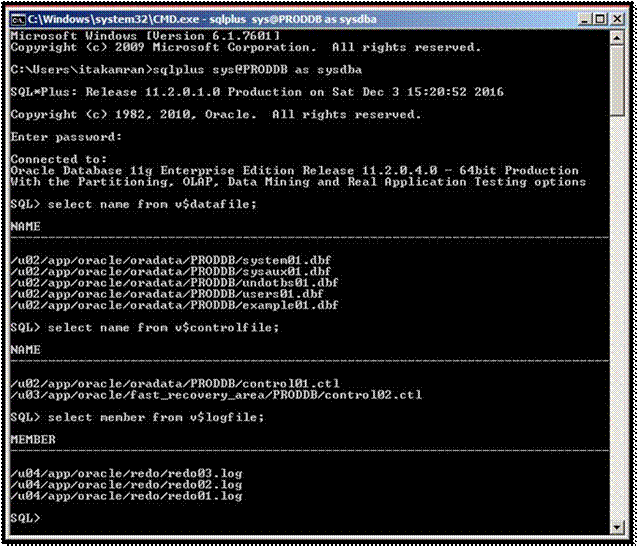Click the redo02.log member path
Viewport: 641px width, 550px height.
click(x=126, y=485)
